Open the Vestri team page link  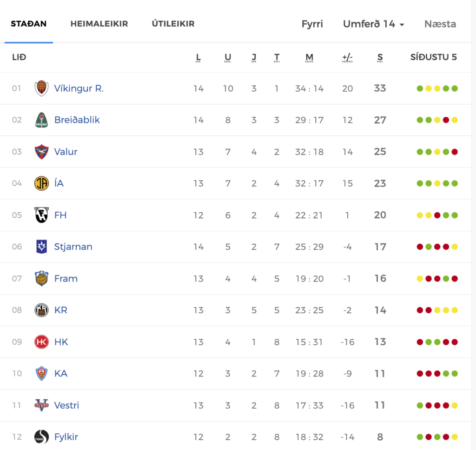point(66,405)
